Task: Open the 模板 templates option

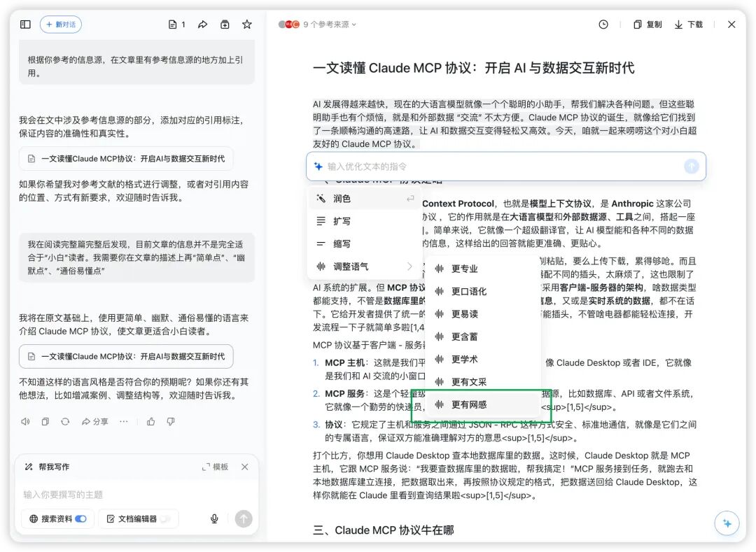Action: (x=215, y=467)
